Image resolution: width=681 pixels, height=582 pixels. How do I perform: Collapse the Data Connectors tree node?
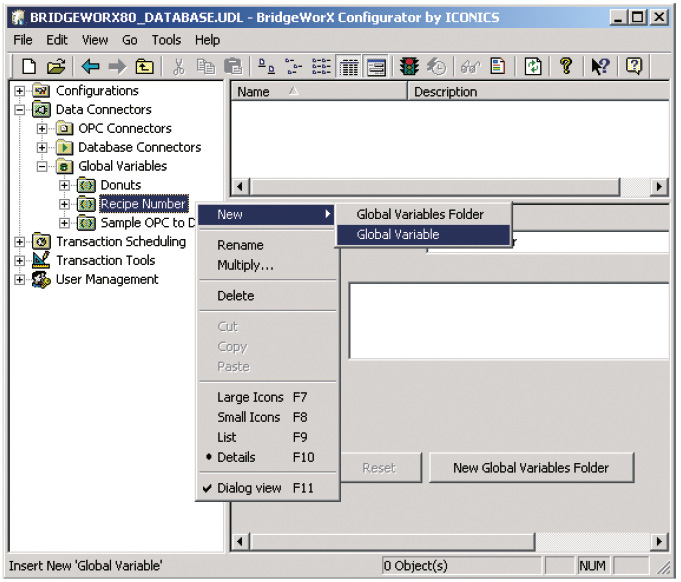19,110
